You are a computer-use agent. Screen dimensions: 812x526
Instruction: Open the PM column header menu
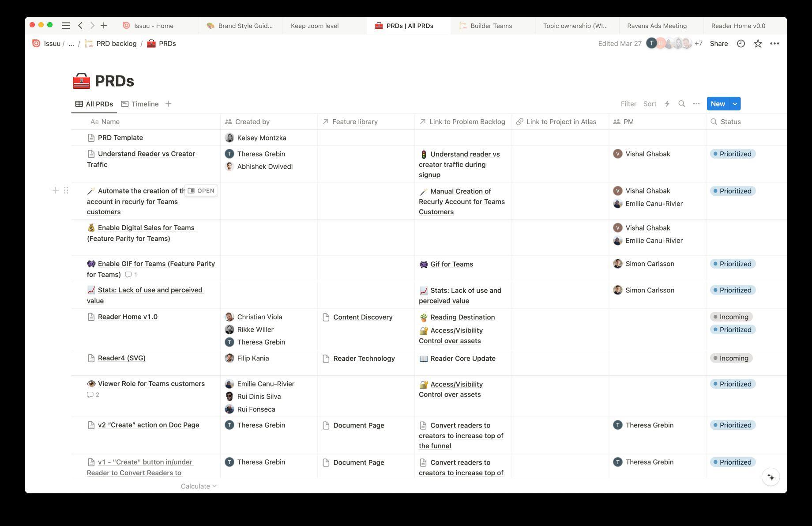658,121
